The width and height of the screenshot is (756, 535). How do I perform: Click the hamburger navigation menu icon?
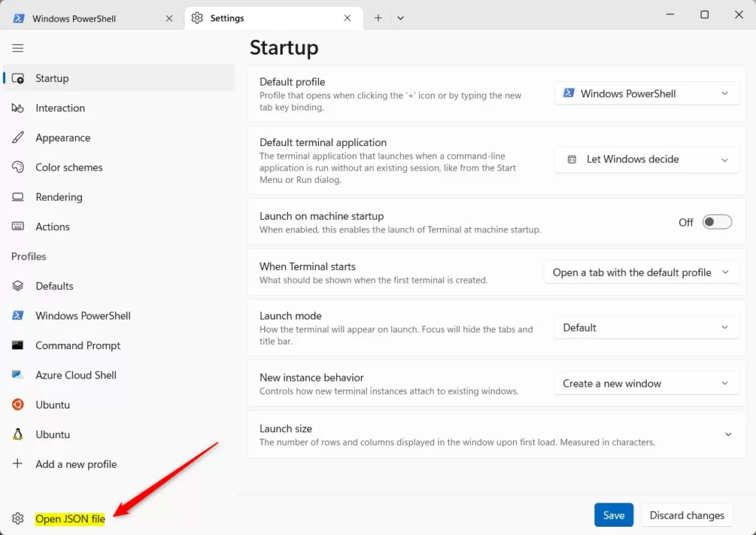[x=18, y=49]
